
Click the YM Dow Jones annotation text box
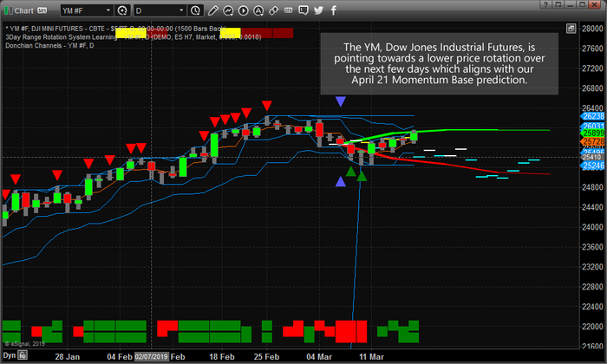point(440,64)
